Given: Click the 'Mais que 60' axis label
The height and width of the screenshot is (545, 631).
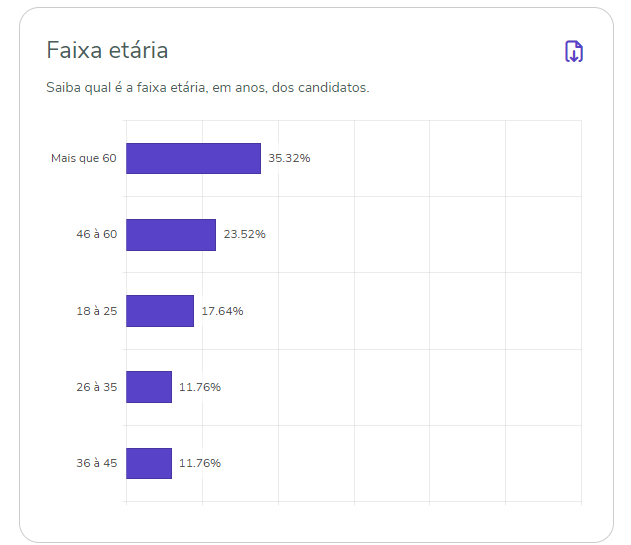Looking at the screenshot, I should [84, 158].
